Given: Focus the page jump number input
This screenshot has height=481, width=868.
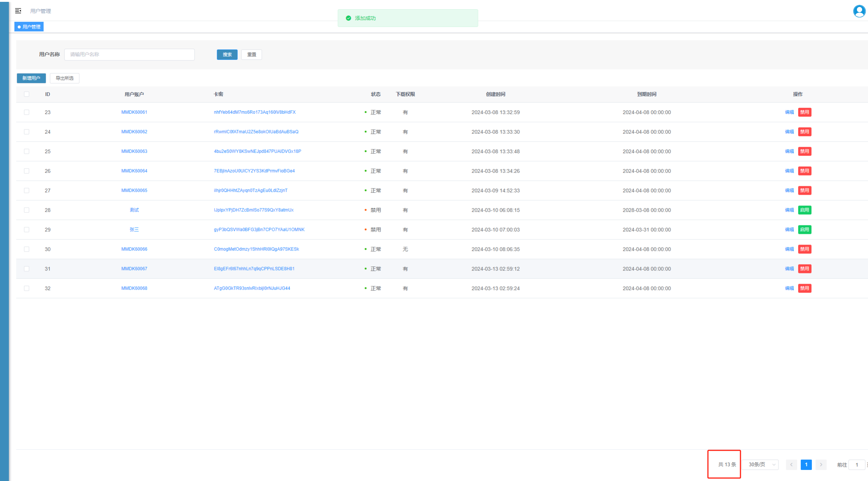Looking at the screenshot, I should pos(857,465).
